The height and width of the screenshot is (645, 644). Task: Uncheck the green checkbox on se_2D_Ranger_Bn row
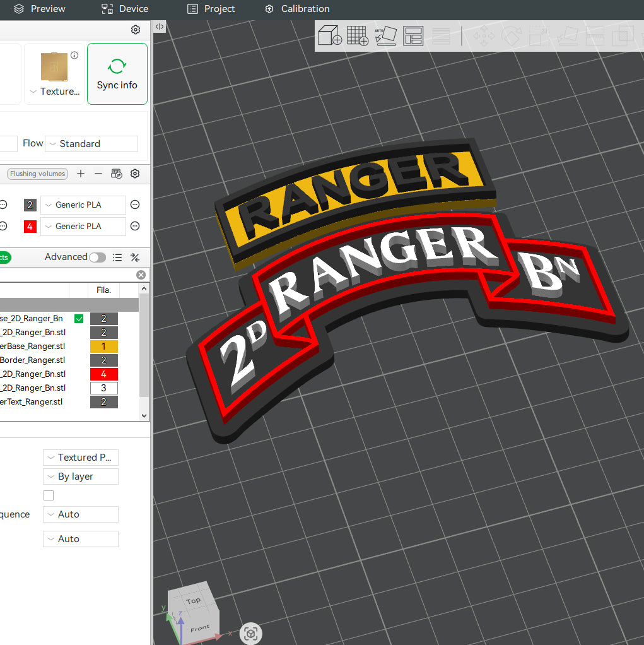pyautogui.click(x=78, y=319)
